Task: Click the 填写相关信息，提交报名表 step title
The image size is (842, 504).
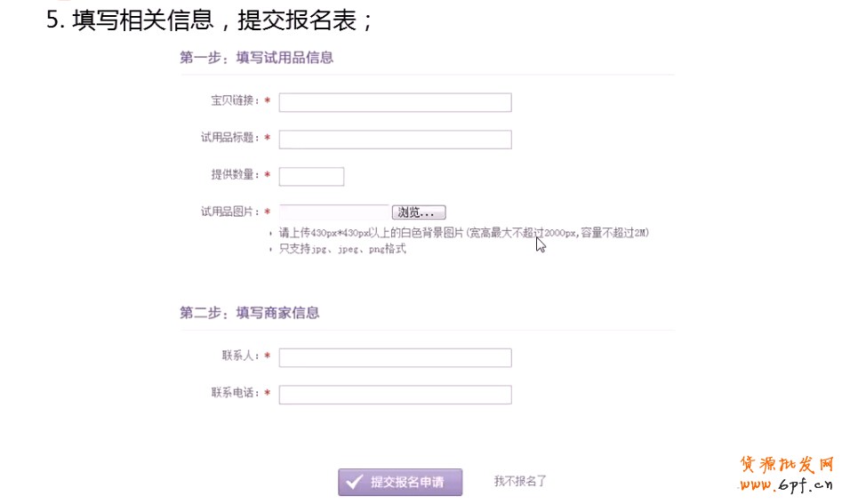Action: (210, 20)
